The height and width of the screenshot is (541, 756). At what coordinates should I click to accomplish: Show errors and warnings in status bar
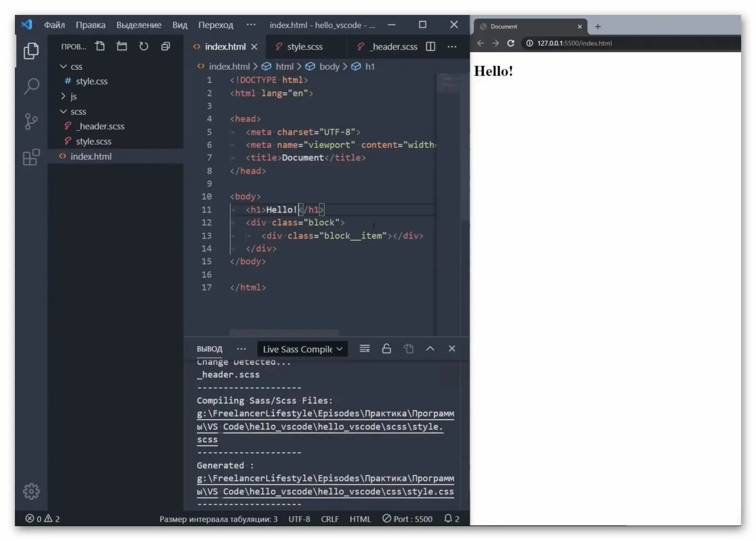pyautogui.click(x=42, y=519)
